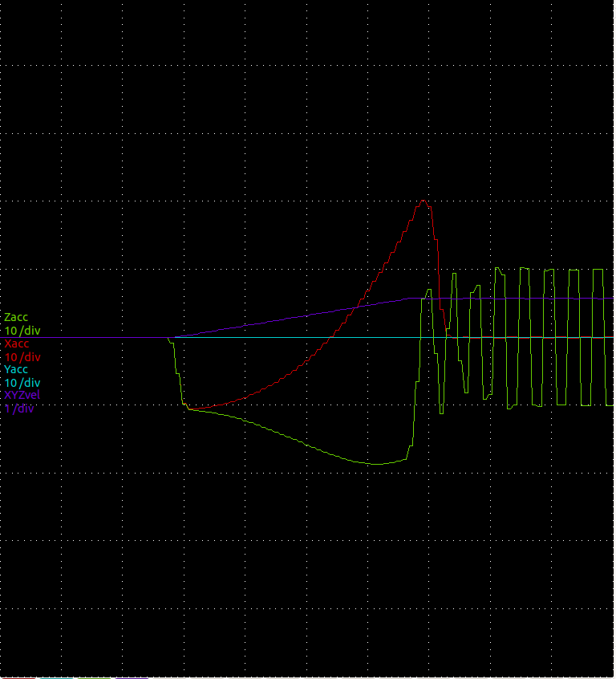The image size is (616, 679).
Task: Select the cyan Yacc channel label
Action: (16, 369)
